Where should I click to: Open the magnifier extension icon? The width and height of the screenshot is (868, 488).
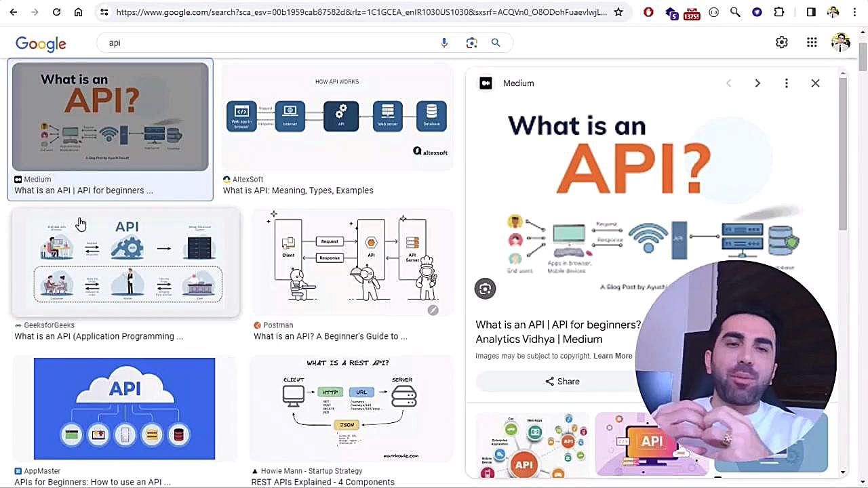(735, 12)
